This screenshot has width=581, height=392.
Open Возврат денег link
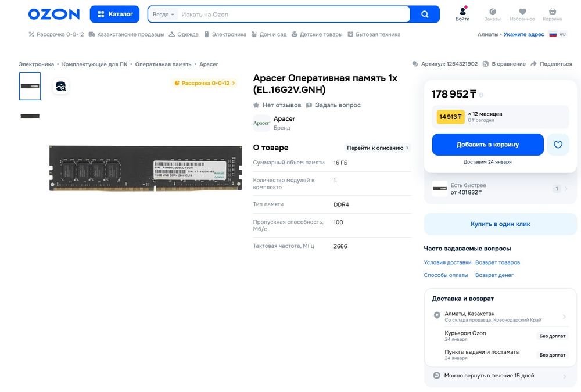pyautogui.click(x=494, y=275)
